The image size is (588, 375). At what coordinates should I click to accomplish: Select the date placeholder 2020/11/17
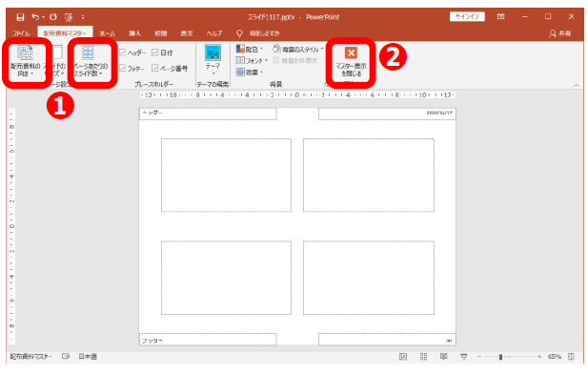387,115
